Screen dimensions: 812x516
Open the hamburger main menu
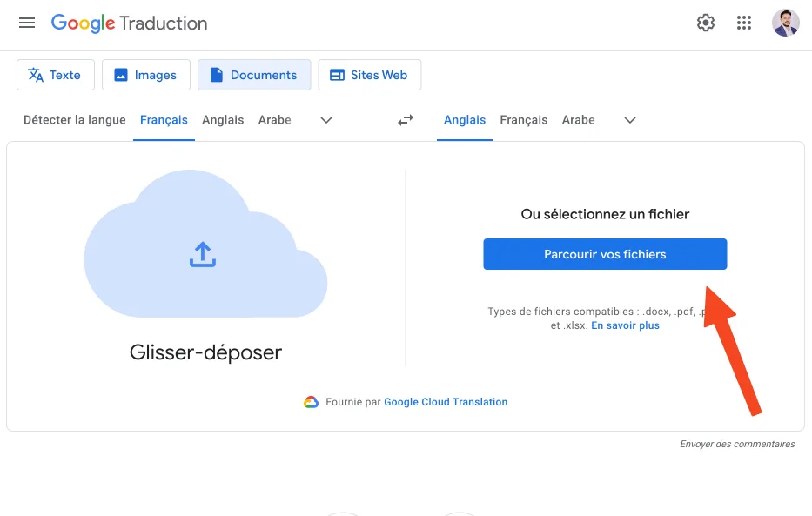(x=27, y=23)
